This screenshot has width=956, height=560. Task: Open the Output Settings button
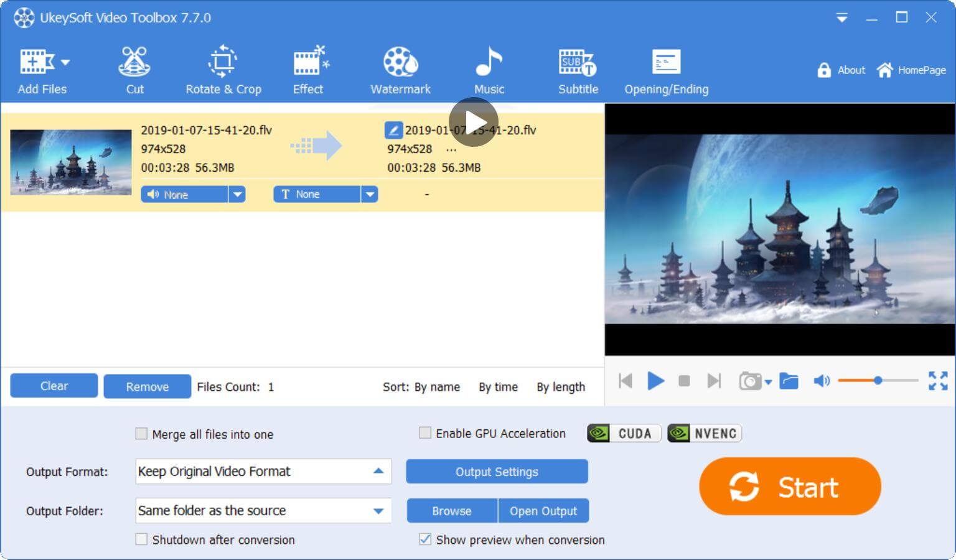tap(497, 472)
